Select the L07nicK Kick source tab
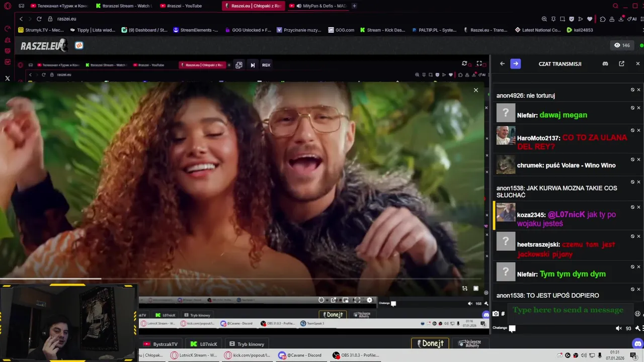The image size is (644, 362). [x=204, y=344]
